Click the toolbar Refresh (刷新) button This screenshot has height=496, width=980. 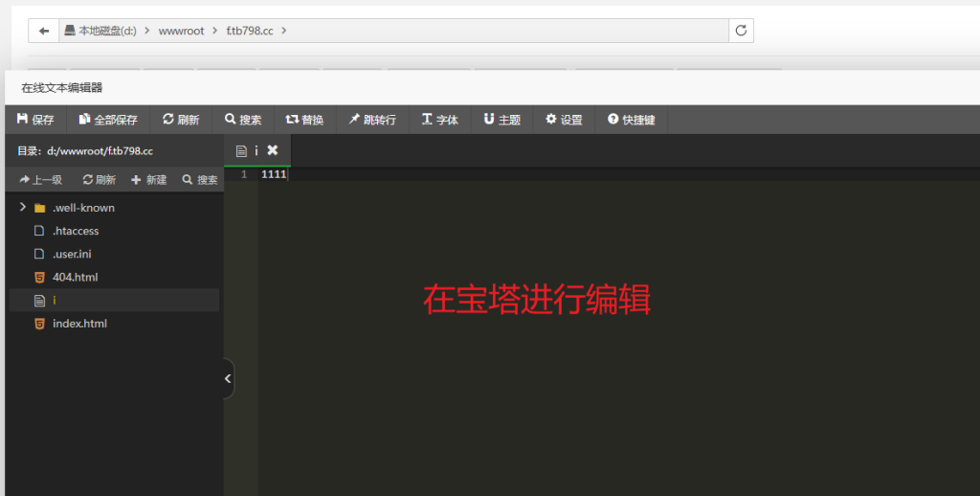point(181,120)
